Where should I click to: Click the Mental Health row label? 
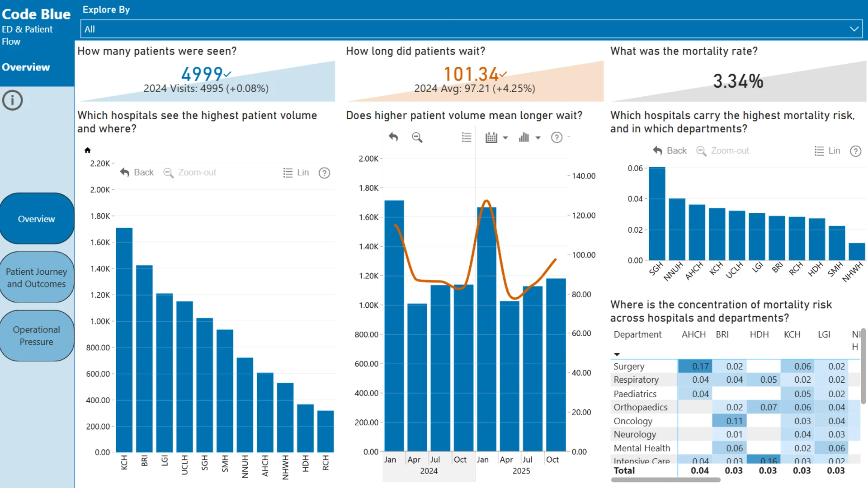(642, 448)
